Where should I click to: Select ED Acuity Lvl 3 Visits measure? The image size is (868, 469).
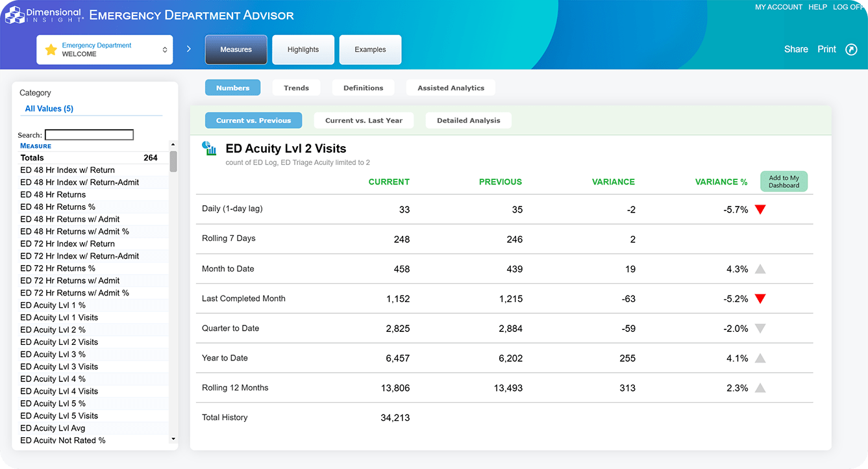click(59, 366)
